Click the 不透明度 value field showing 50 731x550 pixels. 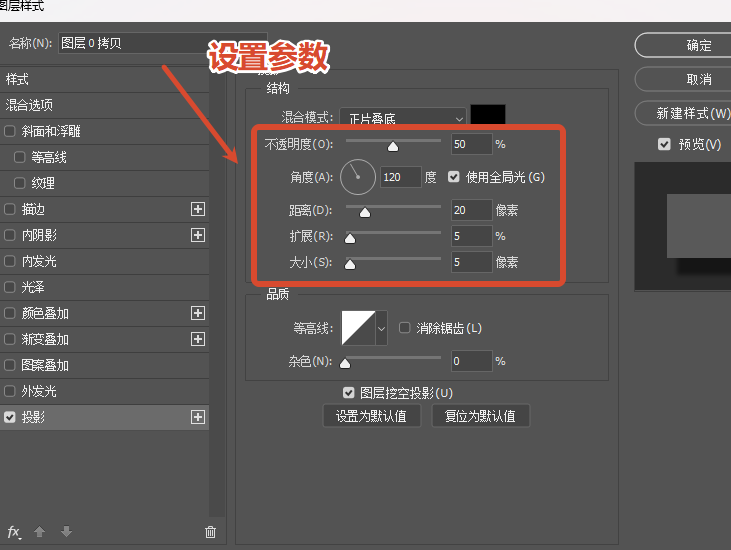(471, 144)
